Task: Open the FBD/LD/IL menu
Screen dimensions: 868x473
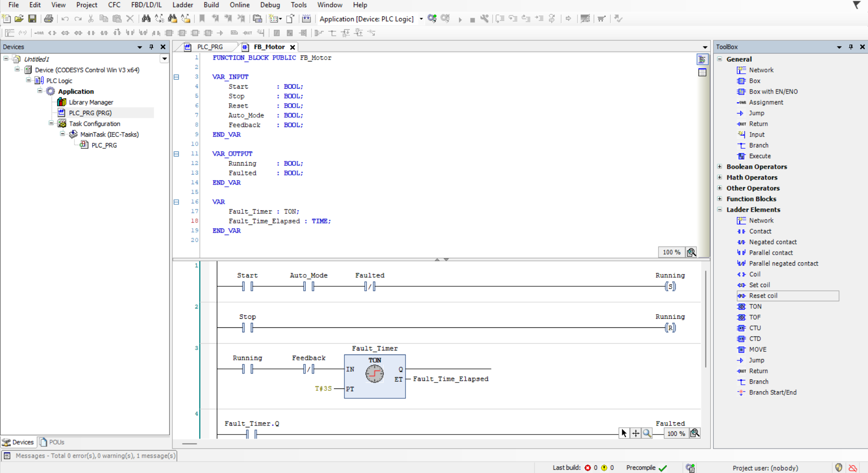Action: [146, 5]
